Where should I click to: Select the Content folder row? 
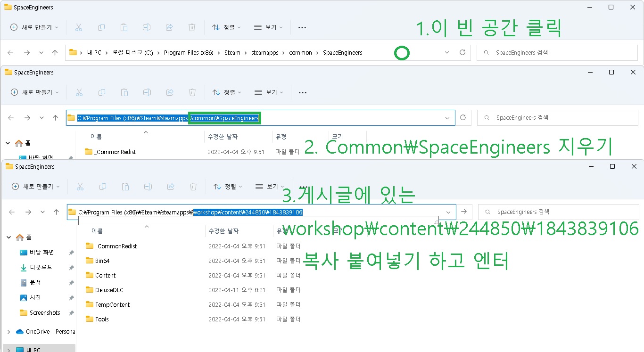tap(193, 275)
